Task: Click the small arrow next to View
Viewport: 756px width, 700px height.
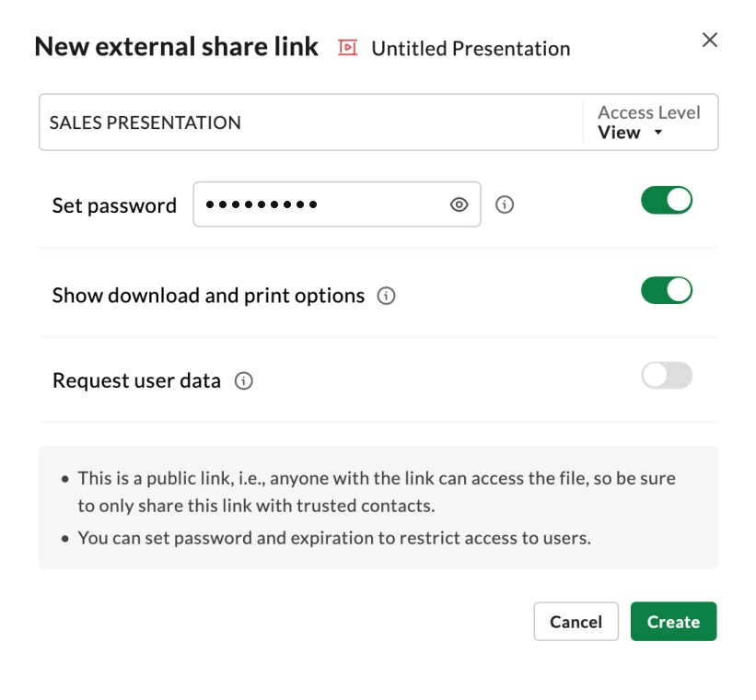Action: point(657,133)
